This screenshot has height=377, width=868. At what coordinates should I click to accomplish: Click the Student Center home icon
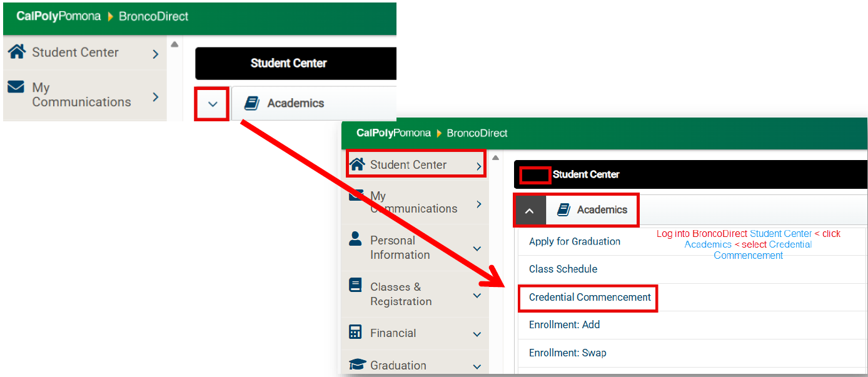tap(358, 164)
